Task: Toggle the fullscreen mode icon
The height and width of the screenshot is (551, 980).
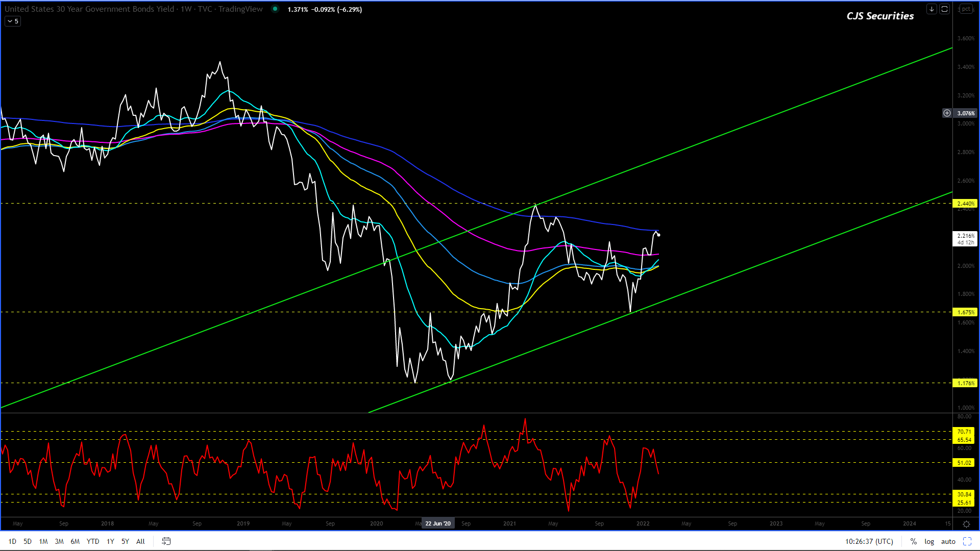Action: [x=967, y=541]
